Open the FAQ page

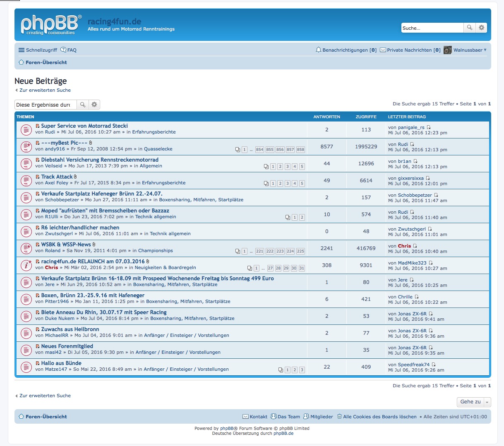[69, 50]
